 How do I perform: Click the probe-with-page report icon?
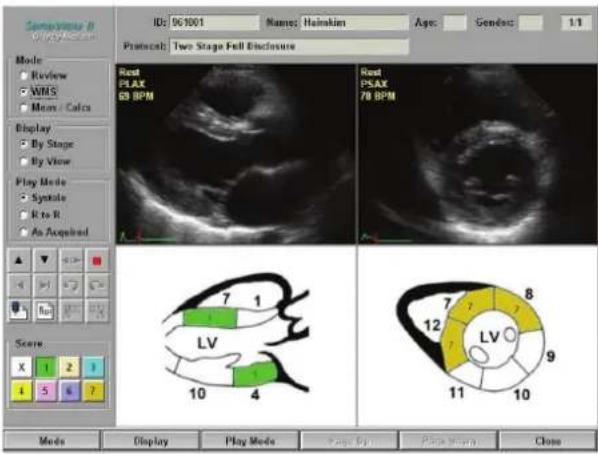pos(19,310)
